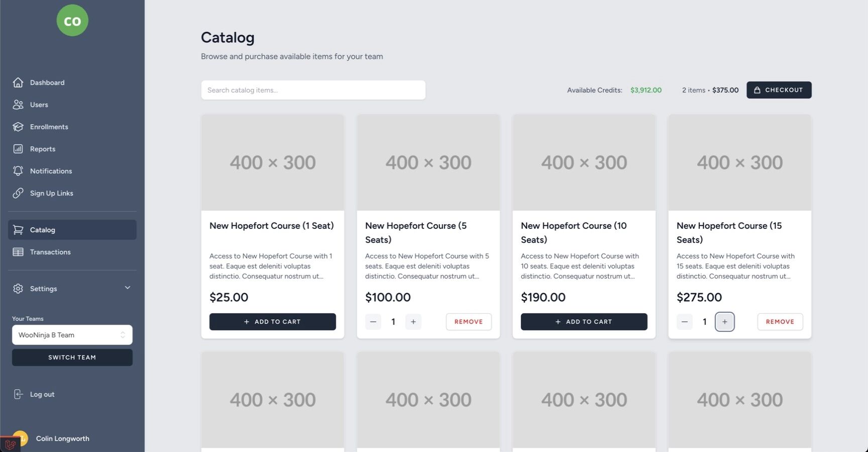This screenshot has width=868, height=452.
Task: Proceed with the Checkout button
Action: pyautogui.click(x=779, y=90)
